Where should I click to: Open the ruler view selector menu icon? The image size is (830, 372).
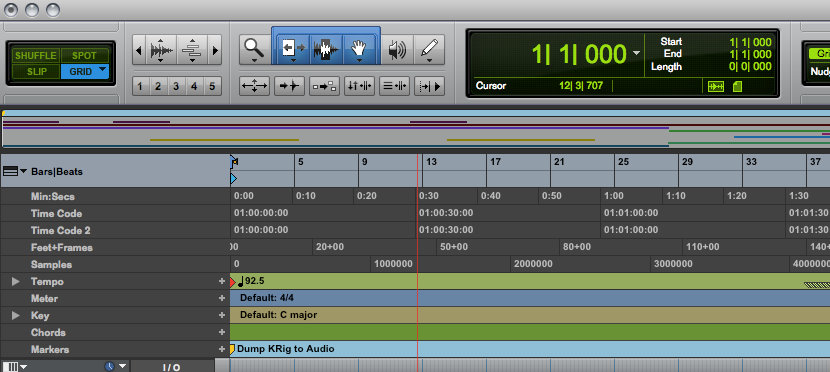11,171
